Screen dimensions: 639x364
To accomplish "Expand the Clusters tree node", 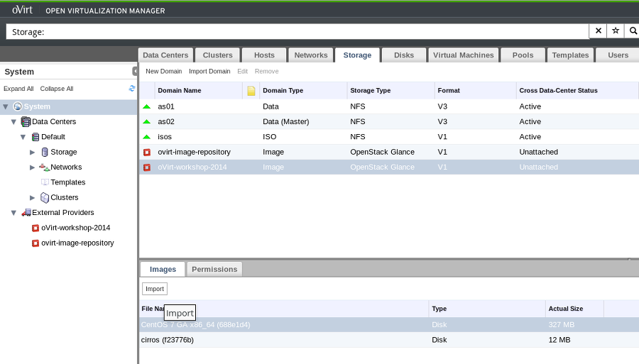I will [33, 197].
